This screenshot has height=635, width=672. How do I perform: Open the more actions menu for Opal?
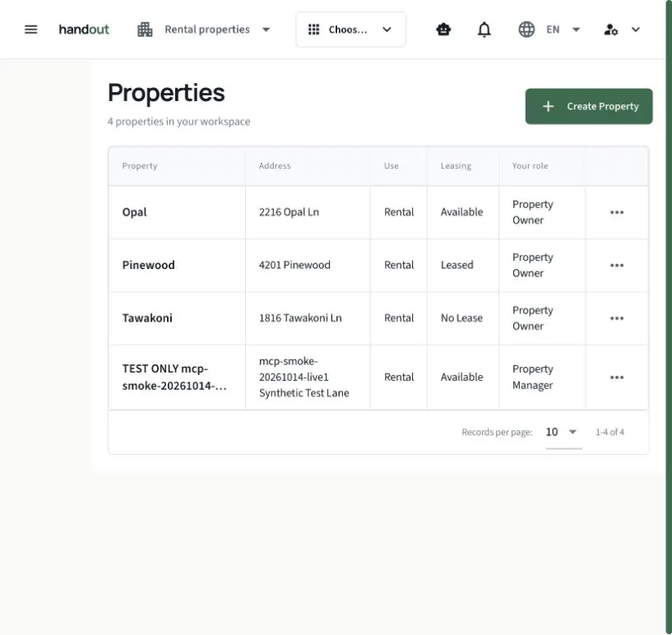(x=617, y=212)
